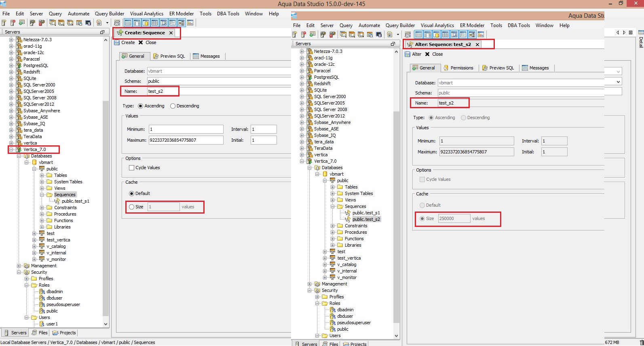Expand Management node in left tree
The image size is (644, 346).
click(x=19, y=266)
